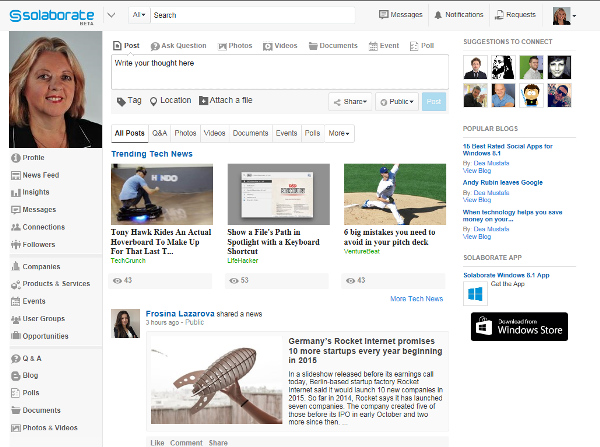600x447 pixels.
Task: Click the 'Write your thought here' text box
Action: pyautogui.click(x=279, y=70)
